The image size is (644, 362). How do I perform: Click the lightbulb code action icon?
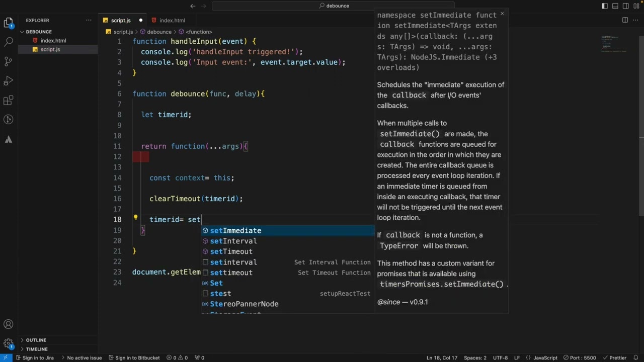(135, 218)
